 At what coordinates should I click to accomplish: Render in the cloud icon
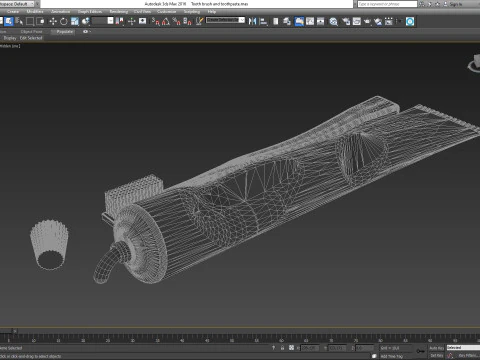click(x=378, y=21)
